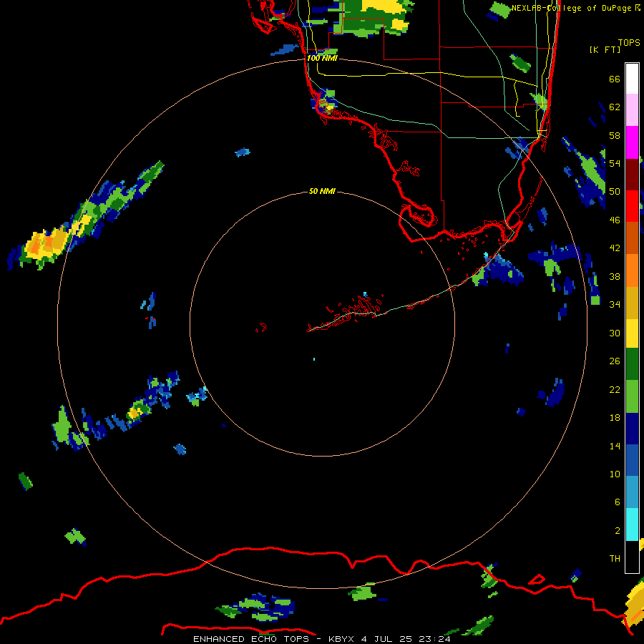Click the '58' legend value
Screen dimensions: 644x644
615,135
